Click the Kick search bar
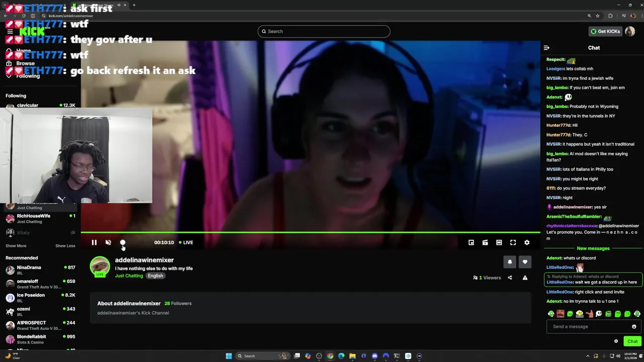This screenshot has height=362, width=644. (x=324, y=31)
